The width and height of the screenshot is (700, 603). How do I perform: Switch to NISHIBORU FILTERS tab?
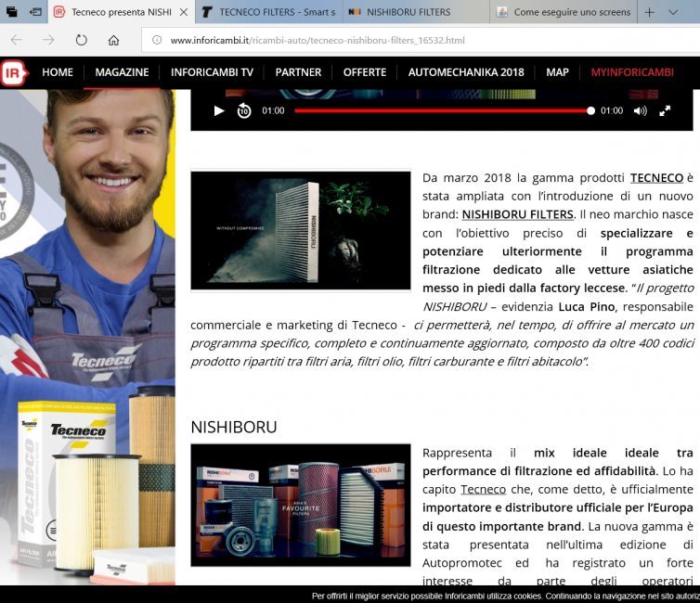(x=416, y=12)
